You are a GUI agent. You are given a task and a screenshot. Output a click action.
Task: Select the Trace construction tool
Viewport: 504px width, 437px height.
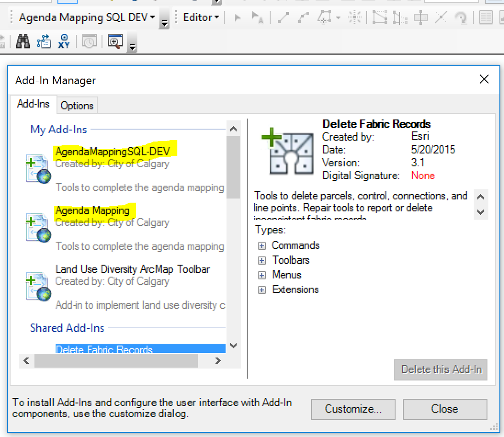[325, 17]
